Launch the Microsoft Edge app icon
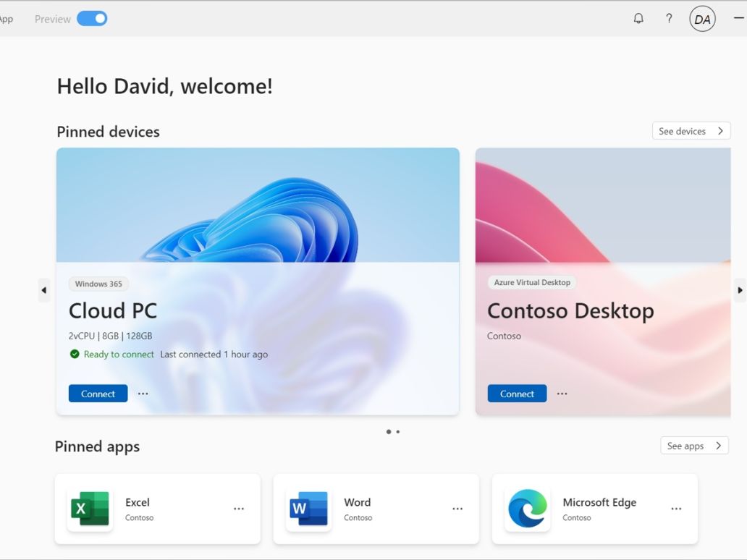Image resolution: width=747 pixels, height=560 pixels. click(528, 509)
